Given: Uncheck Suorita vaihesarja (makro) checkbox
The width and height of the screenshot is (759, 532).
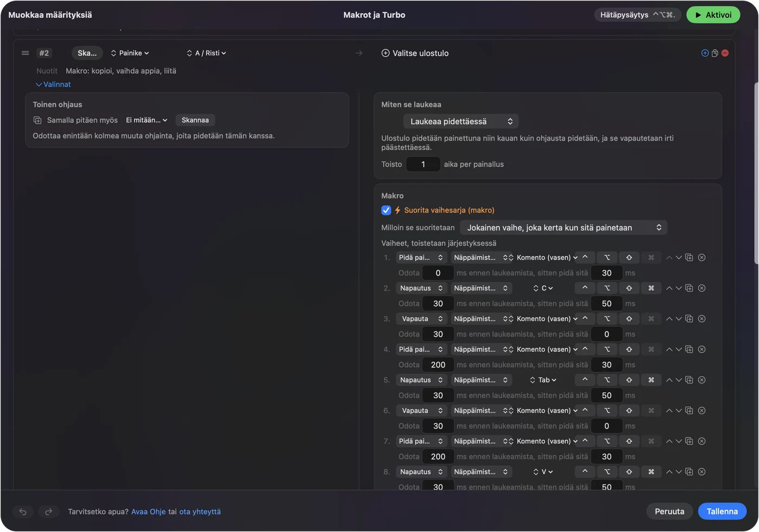Looking at the screenshot, I should (386, 210).
